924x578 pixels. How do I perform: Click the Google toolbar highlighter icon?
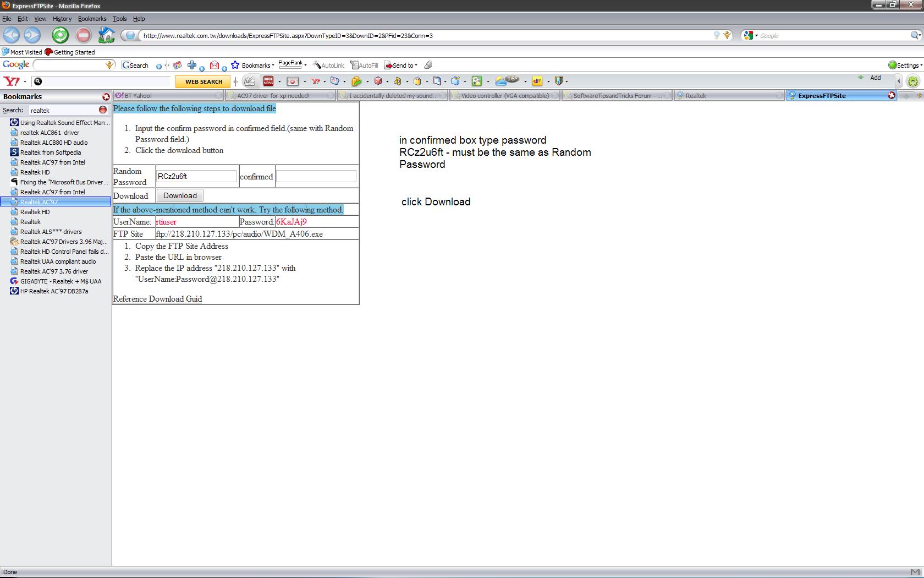click(428, 65)
